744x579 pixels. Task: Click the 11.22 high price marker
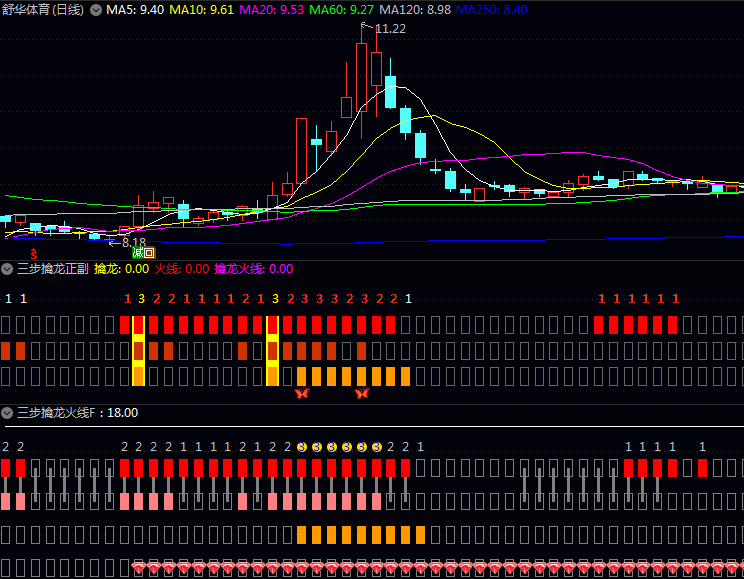(x=389, y=29)
